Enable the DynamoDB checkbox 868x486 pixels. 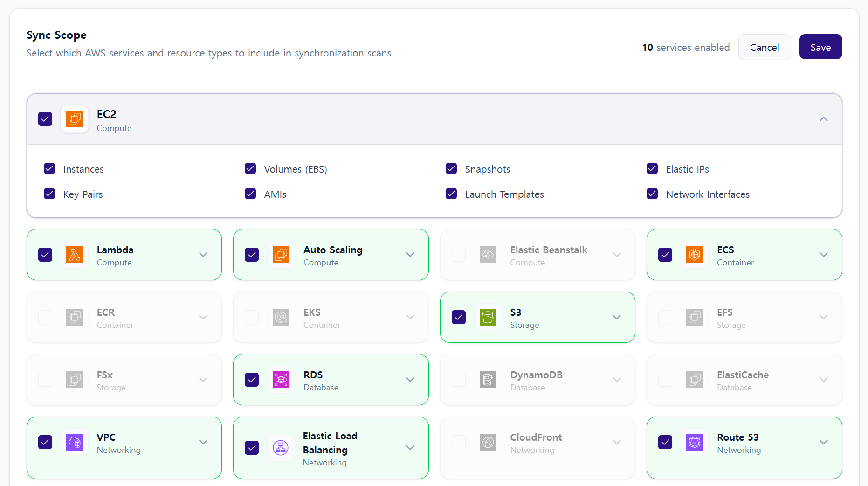[459, 380]
